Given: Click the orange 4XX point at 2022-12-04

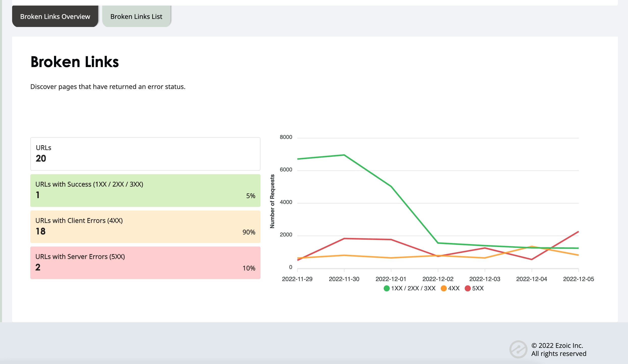Looking at the screenshot, I should [532, 247].
